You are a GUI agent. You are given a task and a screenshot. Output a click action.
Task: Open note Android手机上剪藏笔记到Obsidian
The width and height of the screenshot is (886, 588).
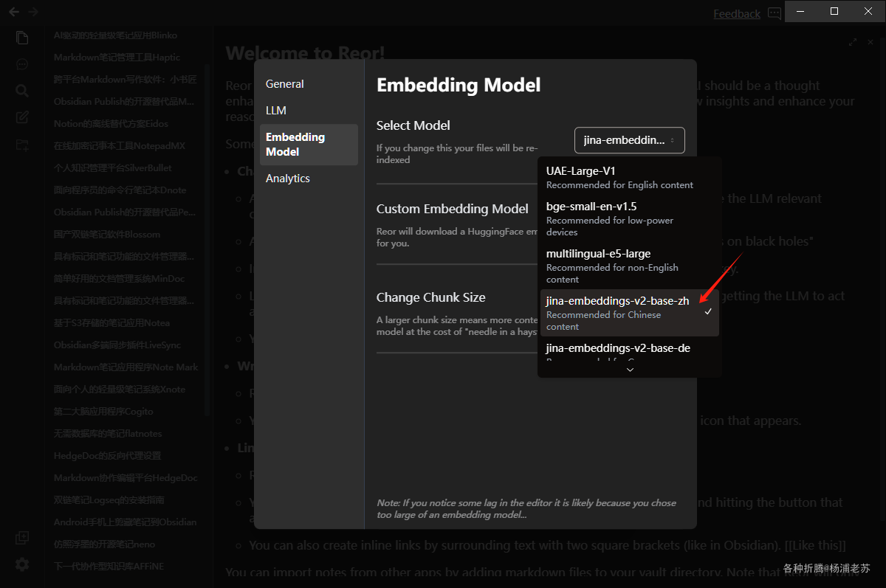coord(125,522)
